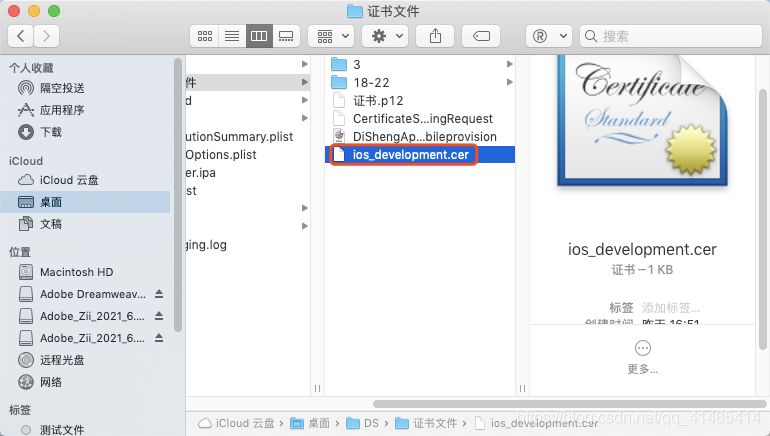Image resolution: width=770 pixels, height=436 pixels.
Task: Select the 测试文件 tag in the sidebar
Action: pos(53,430)
